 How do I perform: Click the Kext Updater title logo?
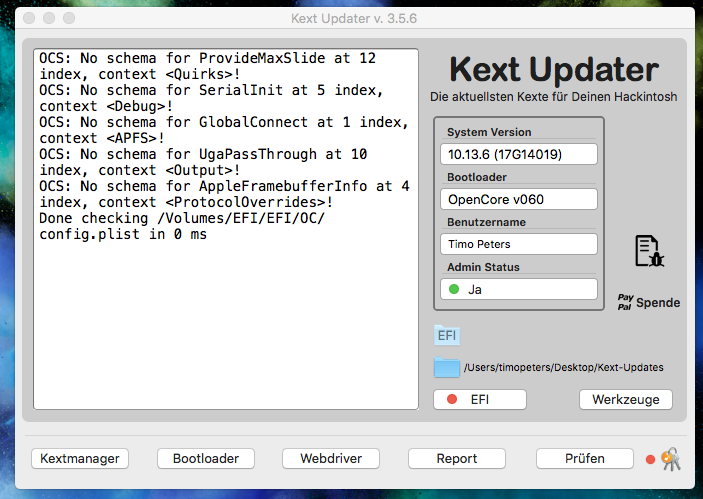pos(554,70)
